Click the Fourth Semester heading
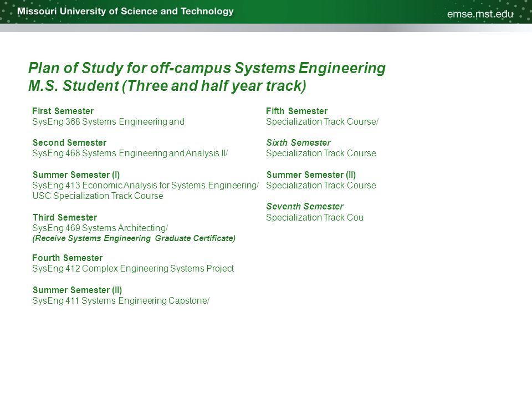The image size is (532, 399). (x=67, y=258)
